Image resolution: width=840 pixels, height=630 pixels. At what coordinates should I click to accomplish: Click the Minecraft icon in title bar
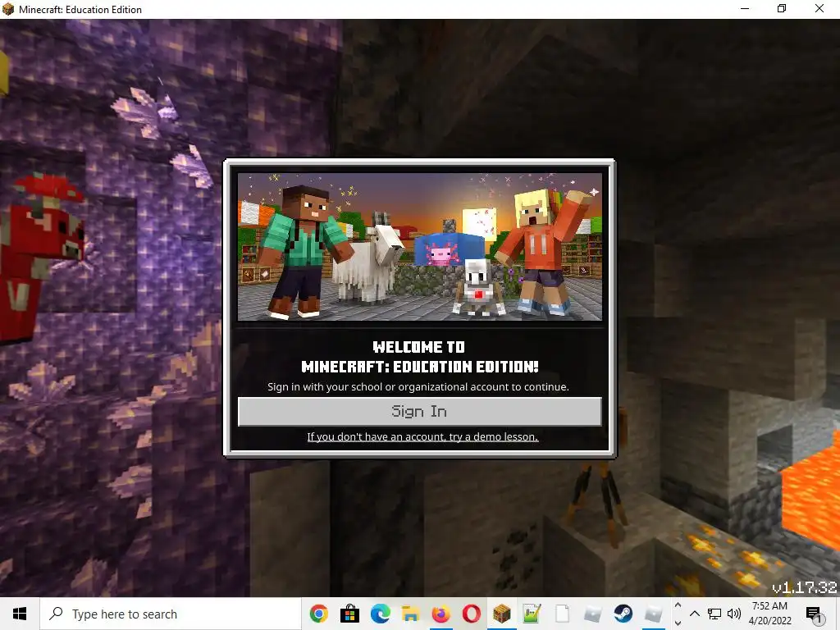pos(8,9)
